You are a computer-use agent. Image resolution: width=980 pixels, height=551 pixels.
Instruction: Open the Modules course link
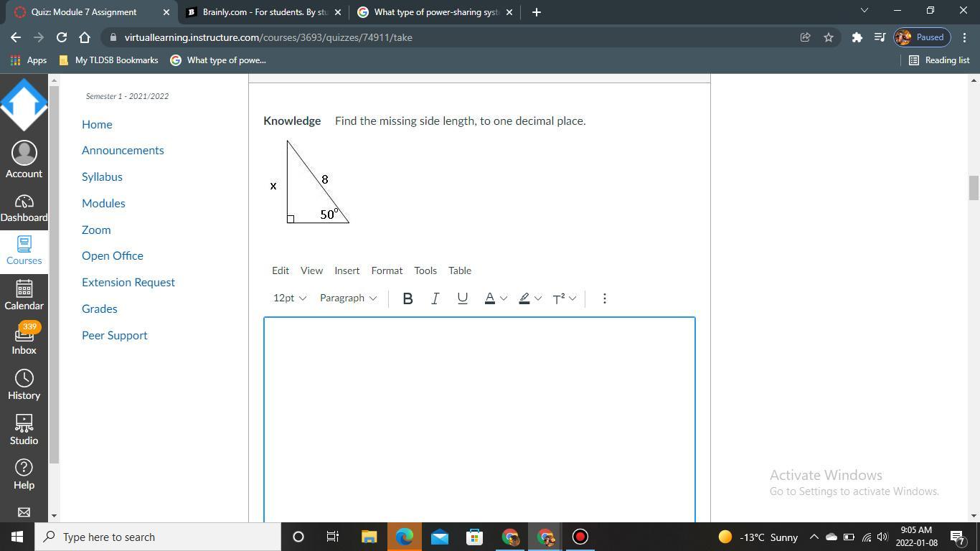(103, 204)
